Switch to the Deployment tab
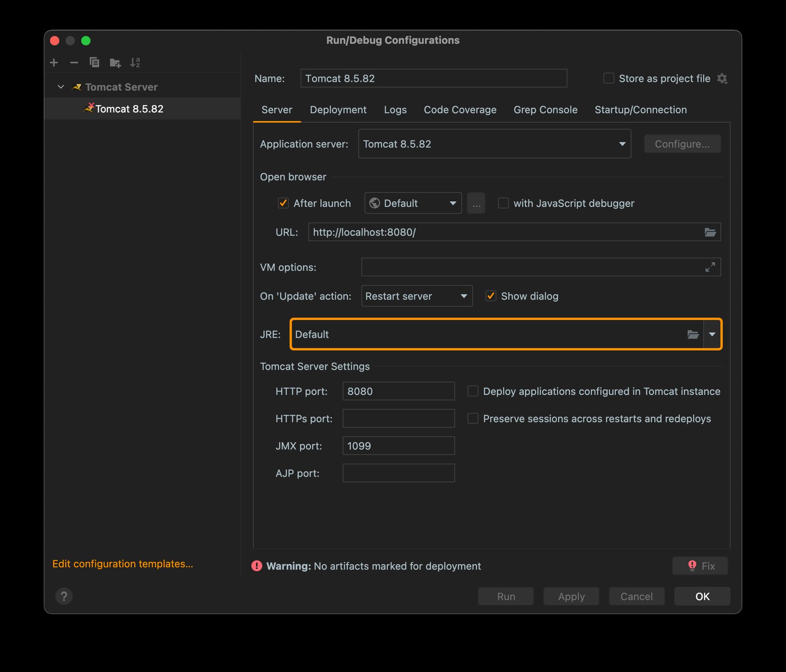 tap(338, 110)
